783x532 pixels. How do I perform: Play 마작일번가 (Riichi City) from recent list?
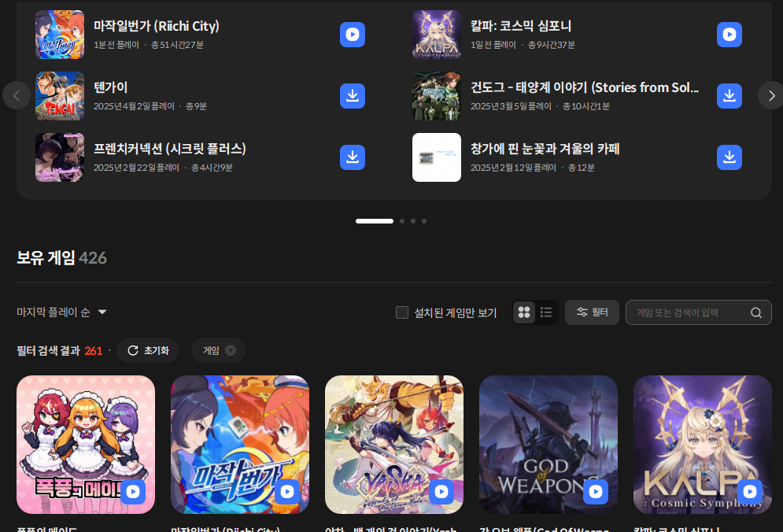pyautogui.click(x=352, y=35)
